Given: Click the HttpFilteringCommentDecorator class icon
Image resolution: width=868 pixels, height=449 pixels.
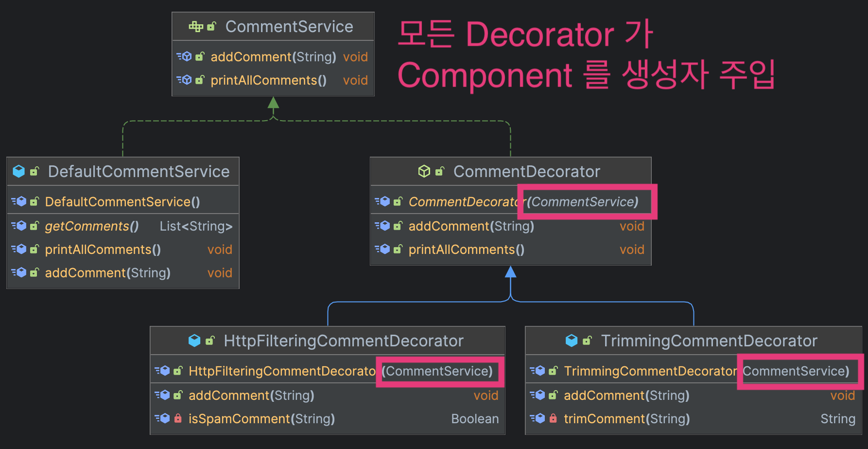Looking at the screenshot, I should (194, 341).
